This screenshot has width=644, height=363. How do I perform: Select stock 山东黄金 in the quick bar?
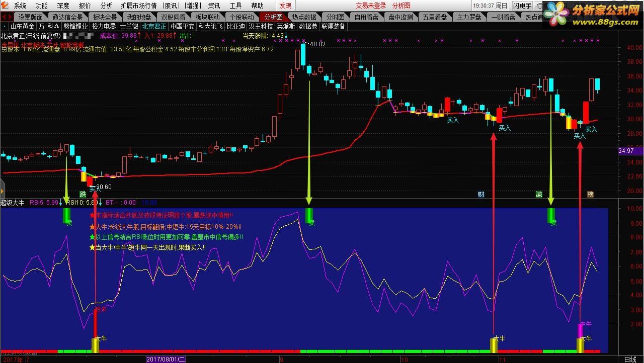pyautogui.click(x=22, y=26)
